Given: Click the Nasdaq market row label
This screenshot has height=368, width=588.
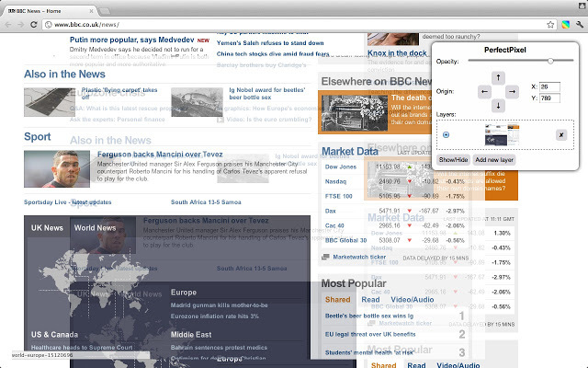Looking at the screenshot, I should tap(335, 181).
